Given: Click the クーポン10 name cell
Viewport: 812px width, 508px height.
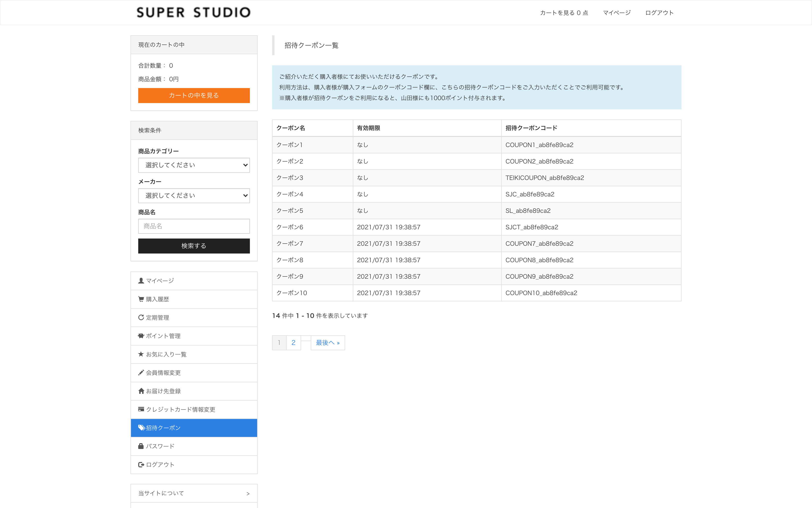Looking at the screenshot, I should pos(313,293).
